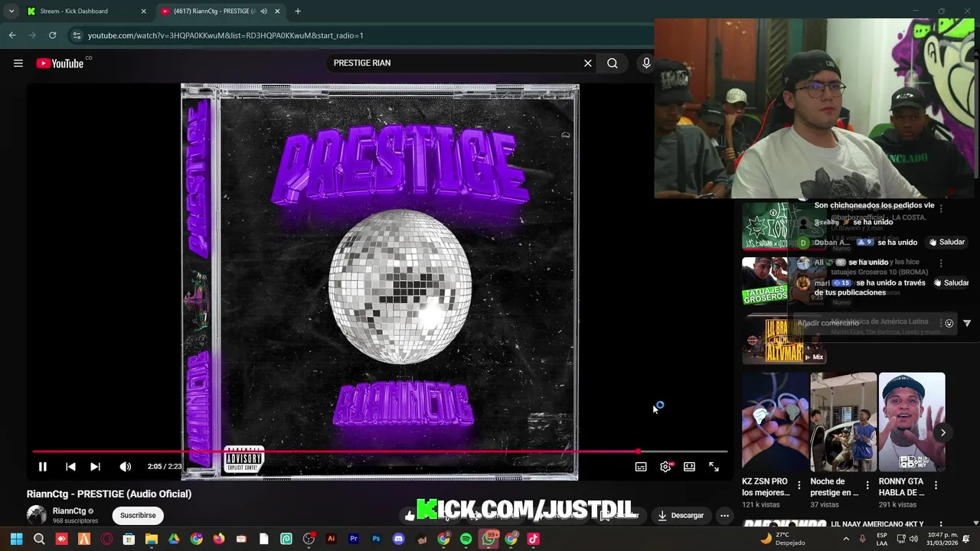Focus the browser address bar URL

226,35
